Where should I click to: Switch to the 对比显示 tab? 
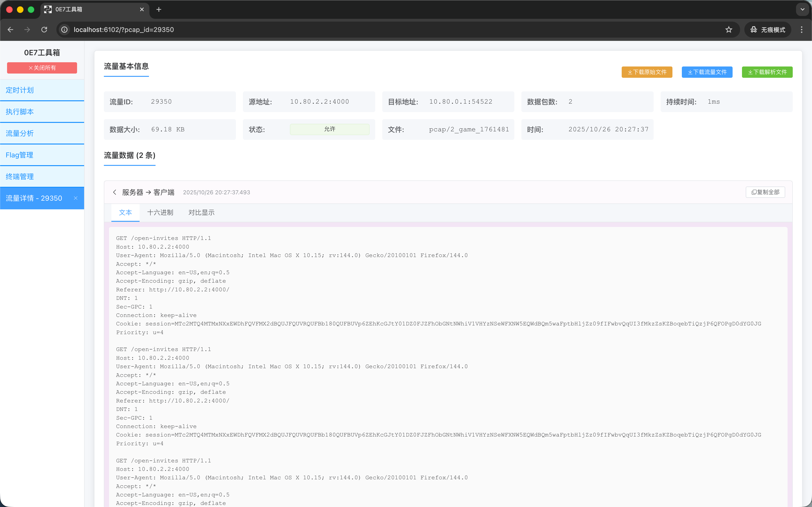click(201, 212)
